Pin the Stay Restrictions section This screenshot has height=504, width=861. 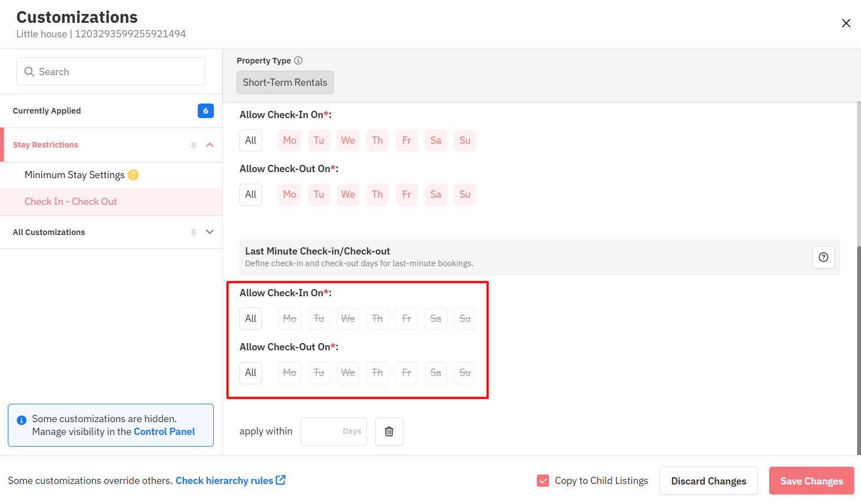[194, 145]
